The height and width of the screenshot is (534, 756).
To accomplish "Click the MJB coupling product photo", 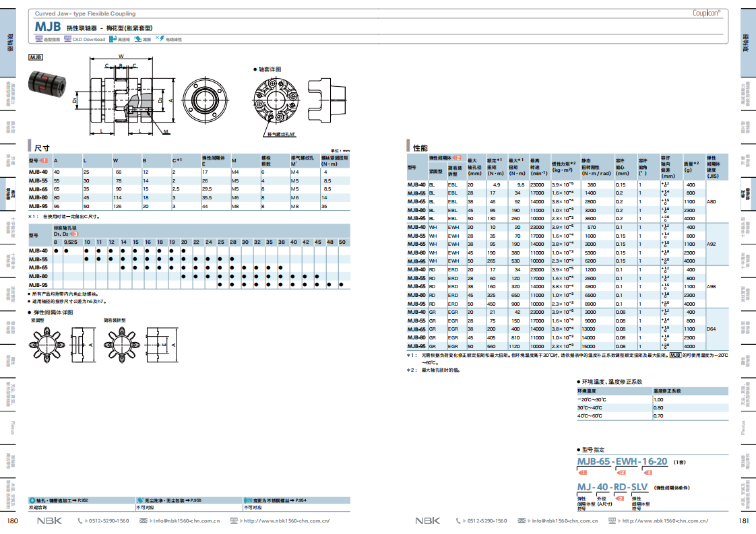I will pyautogui.click(x=46, y=83).
